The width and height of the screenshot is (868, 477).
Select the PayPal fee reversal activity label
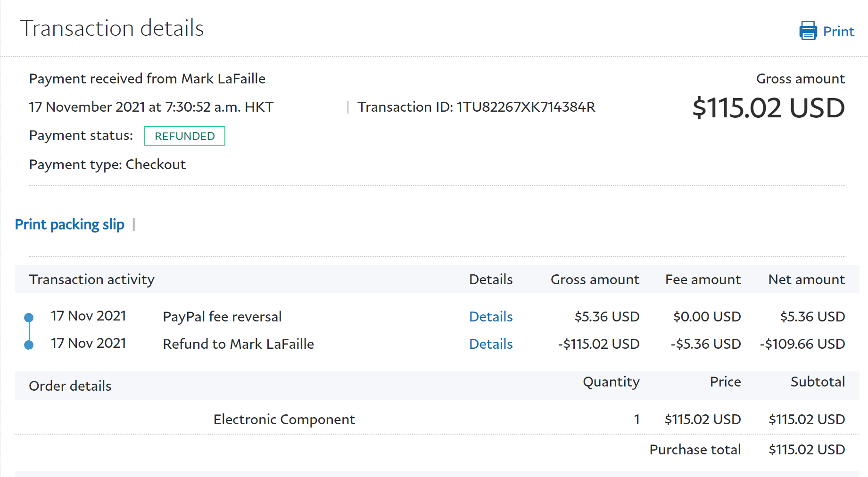tap(222, 316)
